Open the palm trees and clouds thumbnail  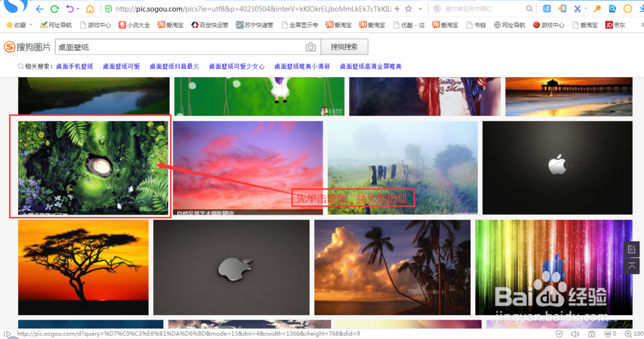[392, 268]
